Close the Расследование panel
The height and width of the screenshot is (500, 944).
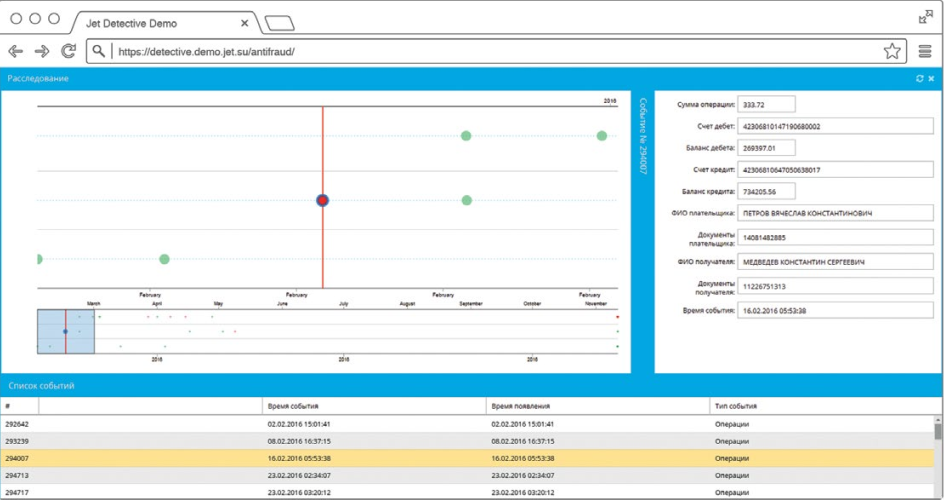tap(931, 79)
